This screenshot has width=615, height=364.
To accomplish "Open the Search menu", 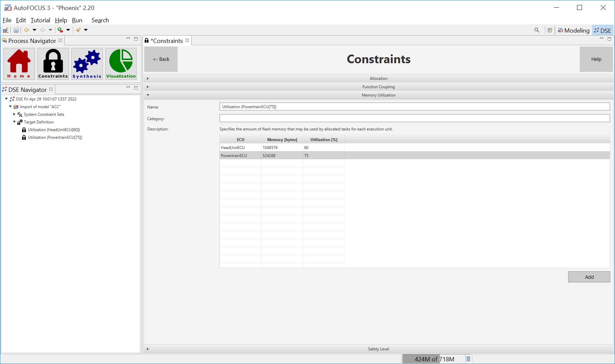I will coord(100,20).
